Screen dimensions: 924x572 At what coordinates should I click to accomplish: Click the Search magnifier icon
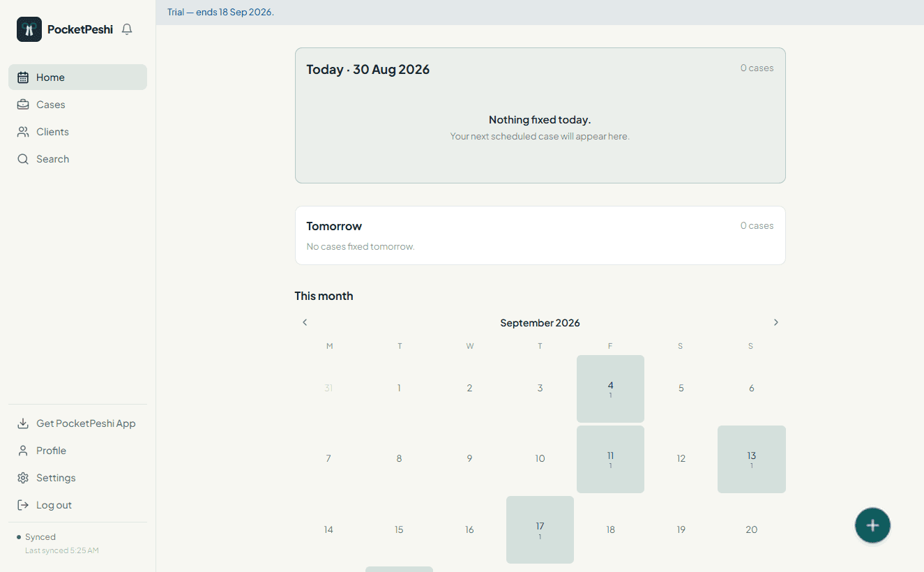(23, 159)
